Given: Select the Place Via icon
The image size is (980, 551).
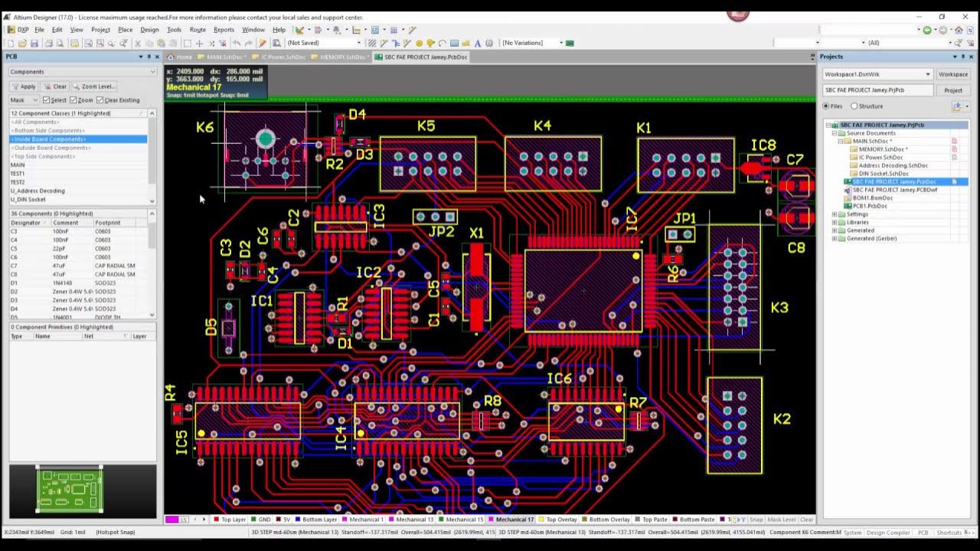Looking at the screenshot, I should coord(430,43).
